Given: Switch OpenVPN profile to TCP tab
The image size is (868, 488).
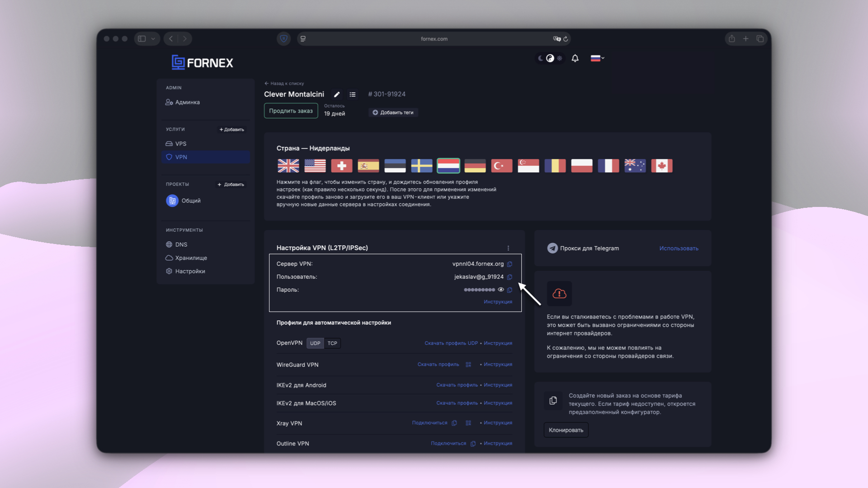Looking at the screenshot, I should 332,343.
